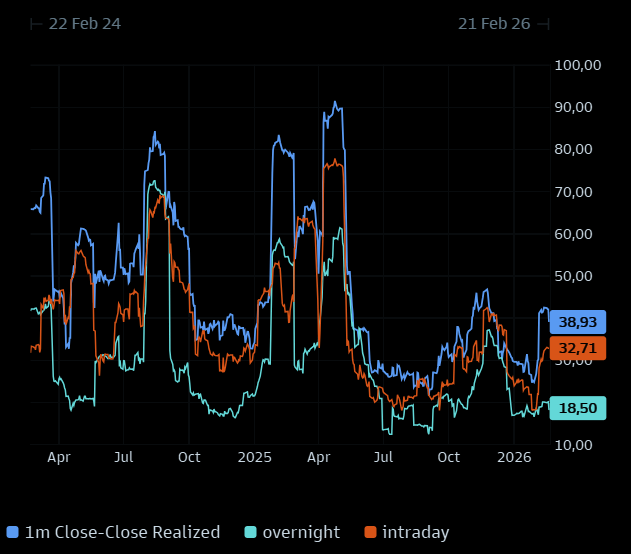Viewport: 631px width, 554px height.
Task: Click the range start marker before 22 Feb 24
Action: pos(36,24)
